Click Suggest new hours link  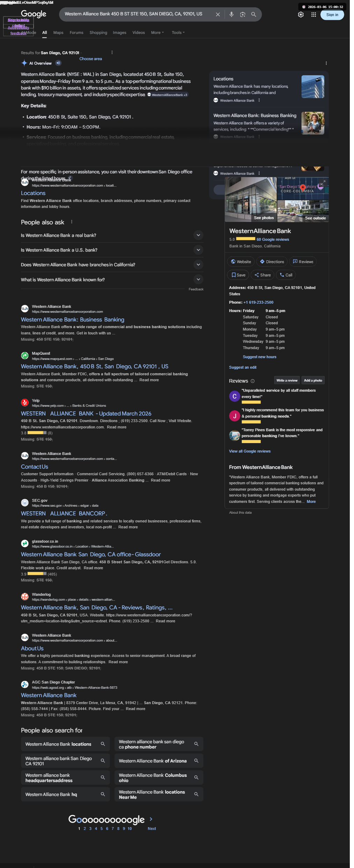click(x=260, y=357)
